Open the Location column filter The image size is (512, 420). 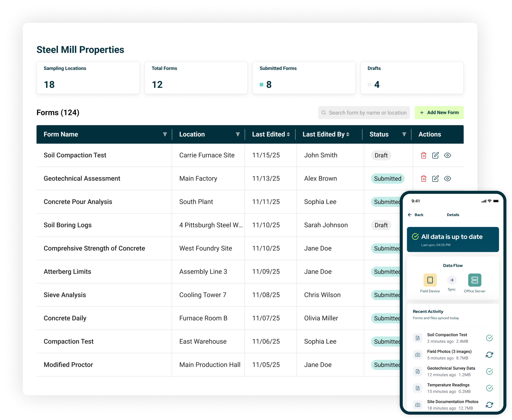[238, 134]
